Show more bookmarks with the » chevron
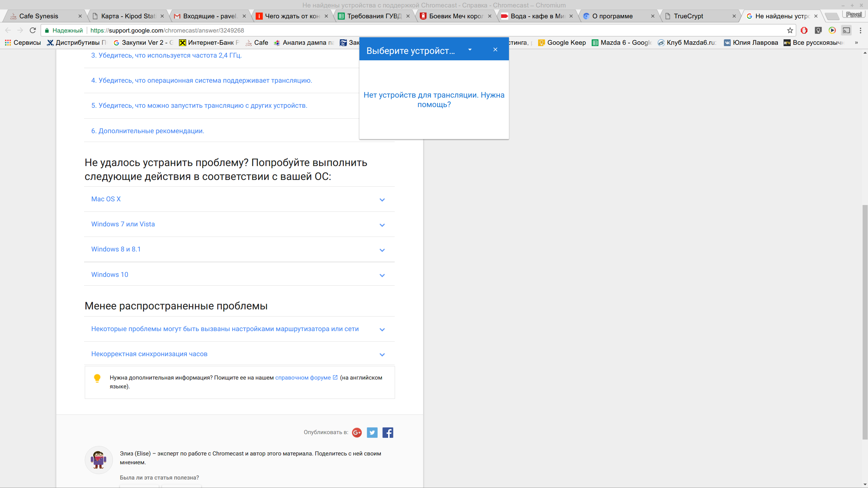The image size is (868, 488). click(856, 43)
